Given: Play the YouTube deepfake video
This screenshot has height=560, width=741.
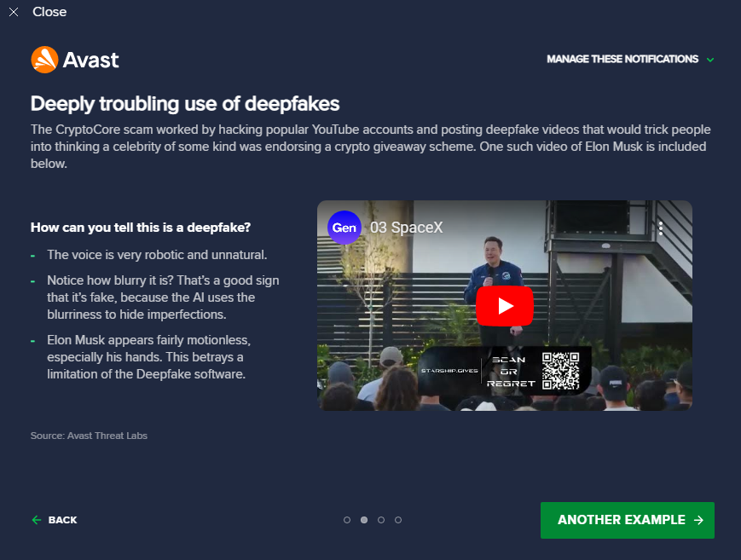Looking at the screenshot, I should click(x=505, y=306).
